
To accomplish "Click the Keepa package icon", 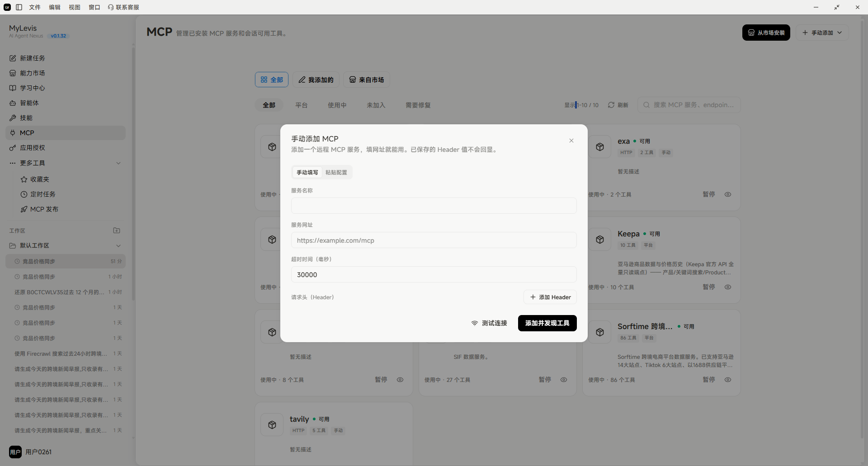I will (x=600, y=240).
